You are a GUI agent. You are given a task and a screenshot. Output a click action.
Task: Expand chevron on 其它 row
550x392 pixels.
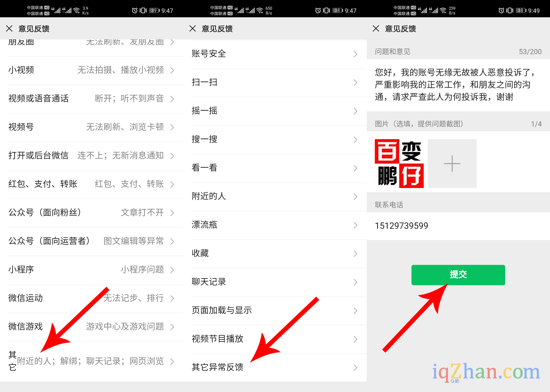[172, 362]
